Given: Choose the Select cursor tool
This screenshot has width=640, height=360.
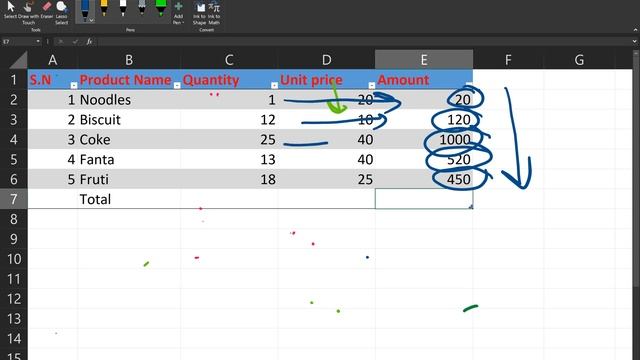Looking at the screenshot, I should [10, 10].
